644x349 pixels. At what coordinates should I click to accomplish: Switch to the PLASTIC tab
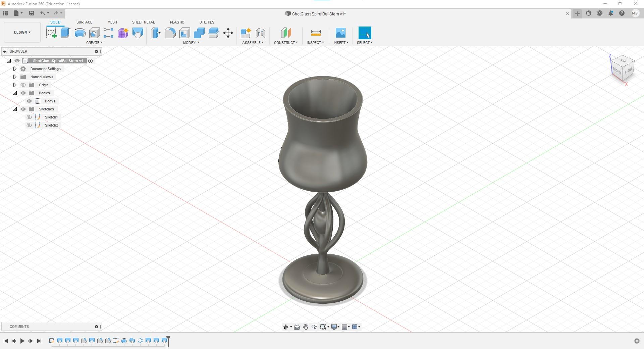(177, 22)
